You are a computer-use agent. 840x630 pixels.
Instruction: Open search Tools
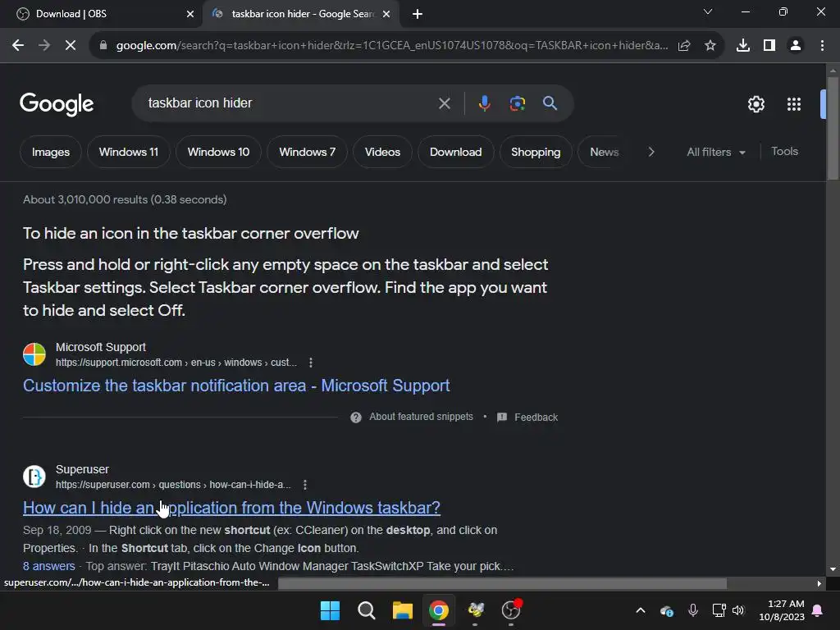pos(784,152)
